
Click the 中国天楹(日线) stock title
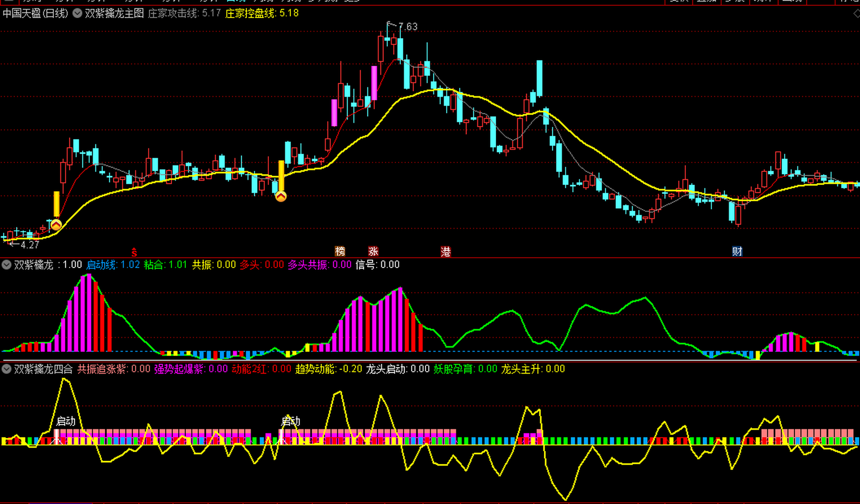[x=35, y=13]
